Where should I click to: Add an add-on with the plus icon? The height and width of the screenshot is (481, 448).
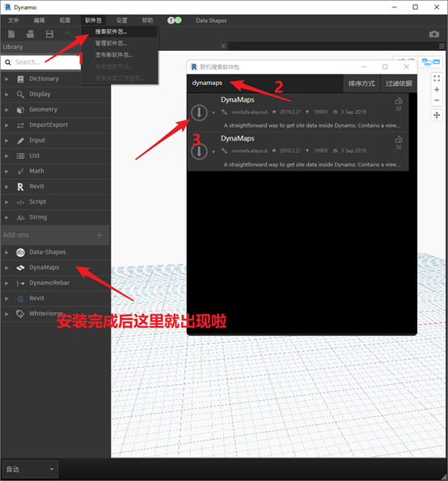point(99,235)
